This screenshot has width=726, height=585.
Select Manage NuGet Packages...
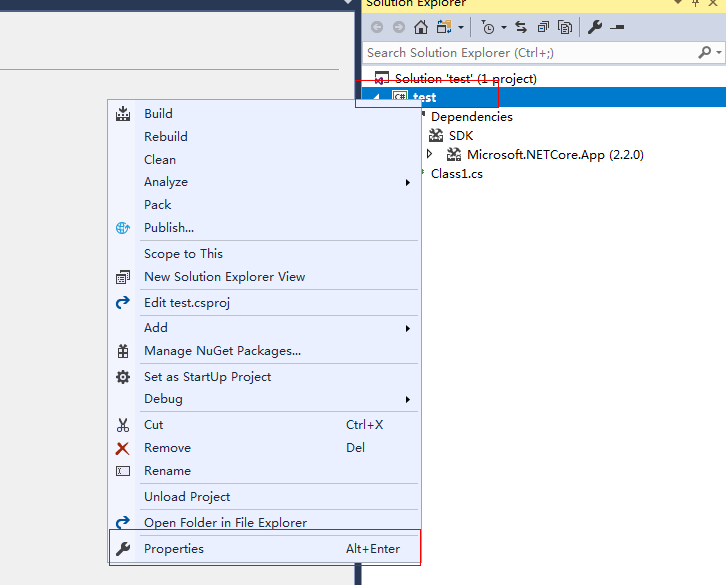click(264, 351)
